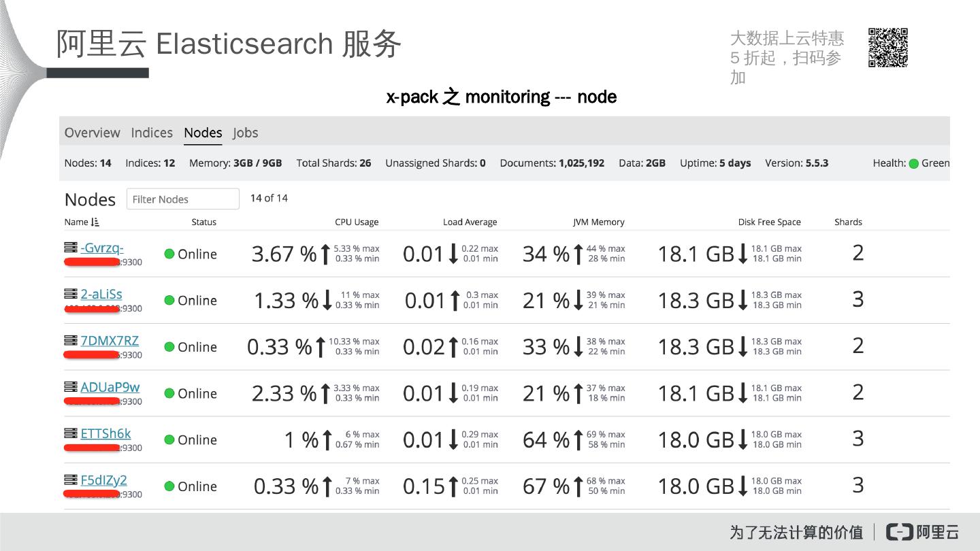Screen dimensions: 980x551
Task: Click the green Health status indicator
Action: coord(914,163)
